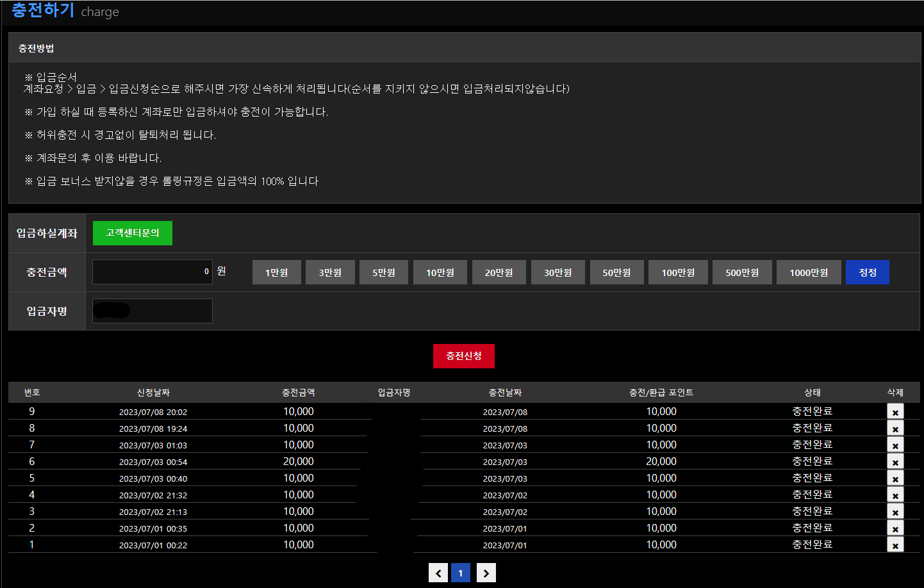Select the 10만원 quick amount
Image resolution: width=924 pixels, height=588 pixels.
click(x=440, y=272)
